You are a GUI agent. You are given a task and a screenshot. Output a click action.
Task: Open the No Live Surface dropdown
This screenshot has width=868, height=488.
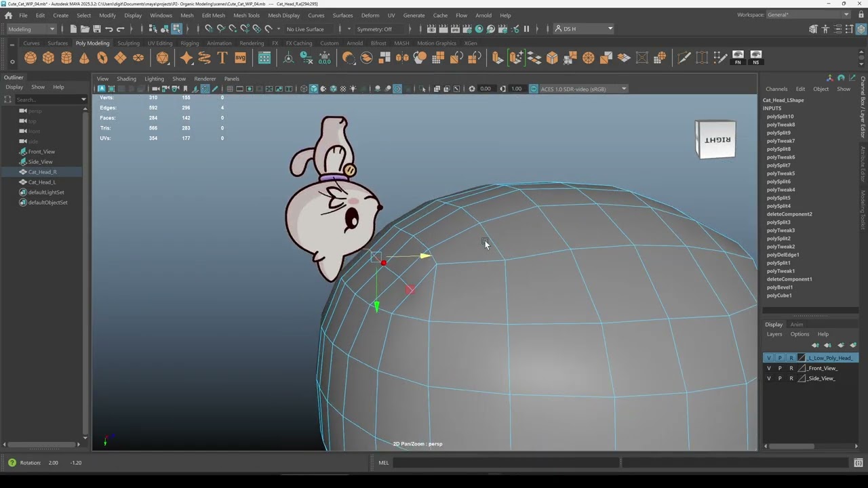pos(311,28)
